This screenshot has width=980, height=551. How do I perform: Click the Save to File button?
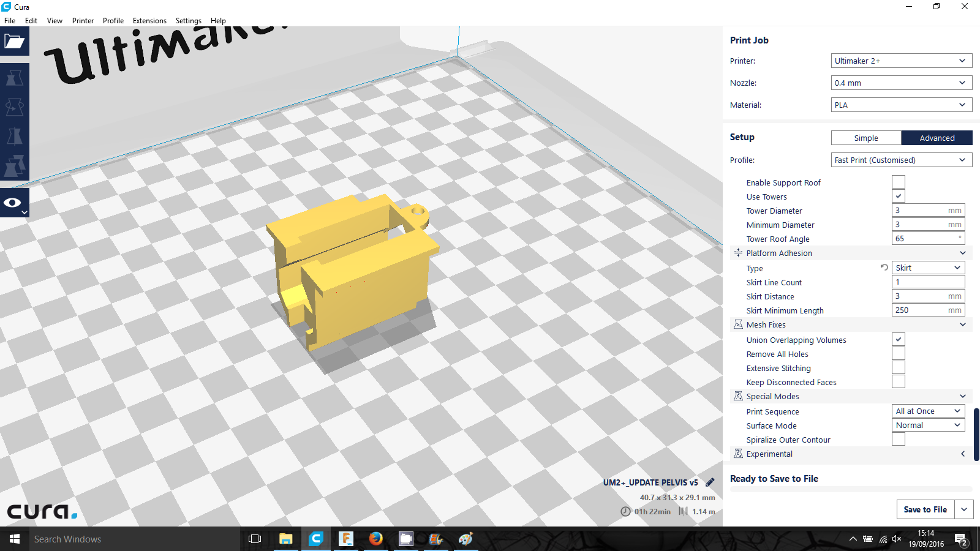point(925,509)
